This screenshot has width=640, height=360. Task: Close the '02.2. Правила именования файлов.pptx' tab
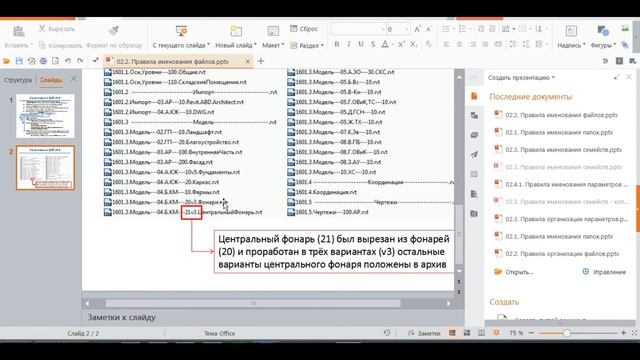[247, 62]
